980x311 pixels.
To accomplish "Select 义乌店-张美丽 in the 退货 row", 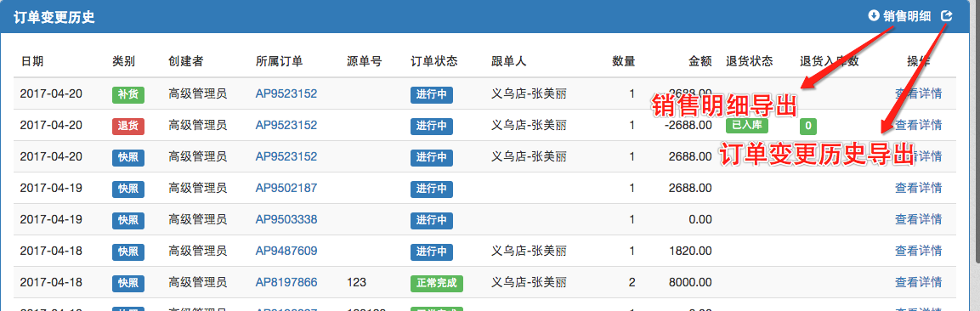I will pos(529,126).
